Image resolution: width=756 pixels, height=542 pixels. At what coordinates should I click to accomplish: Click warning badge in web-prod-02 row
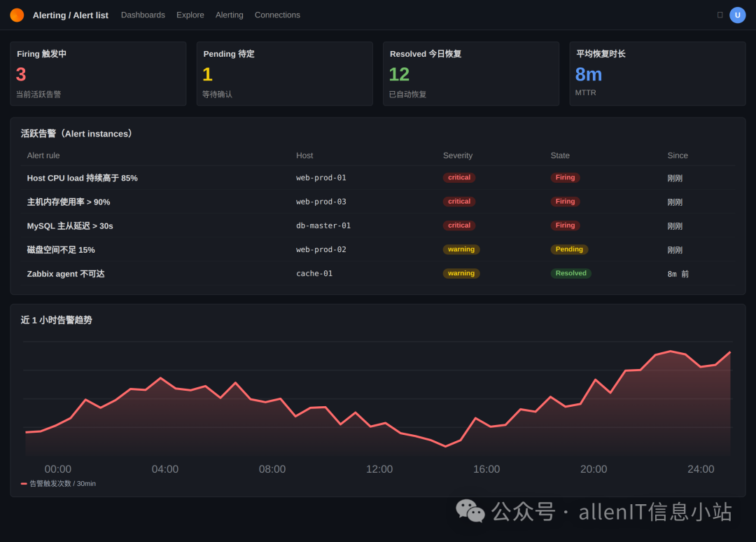click(461, 249)
